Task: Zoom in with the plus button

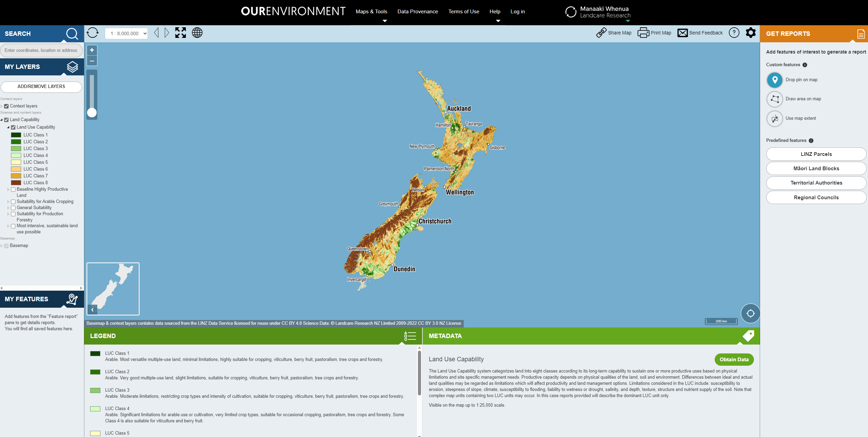Action: 92,50
